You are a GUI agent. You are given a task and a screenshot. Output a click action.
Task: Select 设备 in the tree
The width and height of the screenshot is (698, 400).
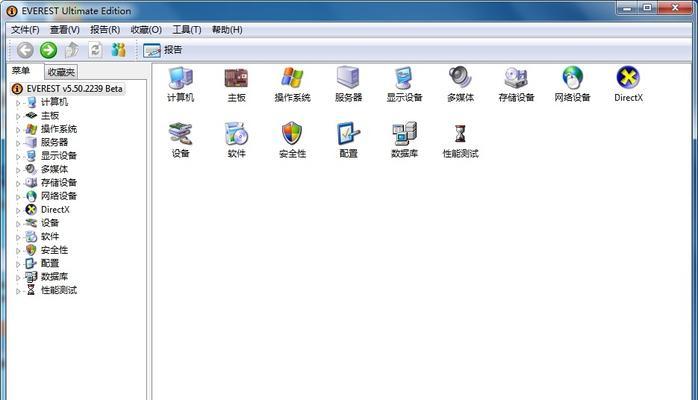click(50, 223)
